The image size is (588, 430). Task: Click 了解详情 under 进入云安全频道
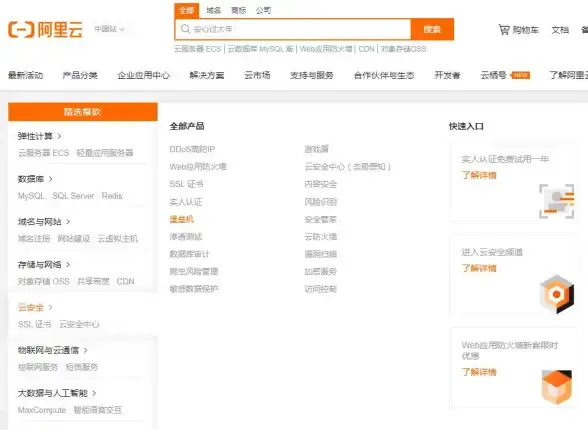point(479,268)
